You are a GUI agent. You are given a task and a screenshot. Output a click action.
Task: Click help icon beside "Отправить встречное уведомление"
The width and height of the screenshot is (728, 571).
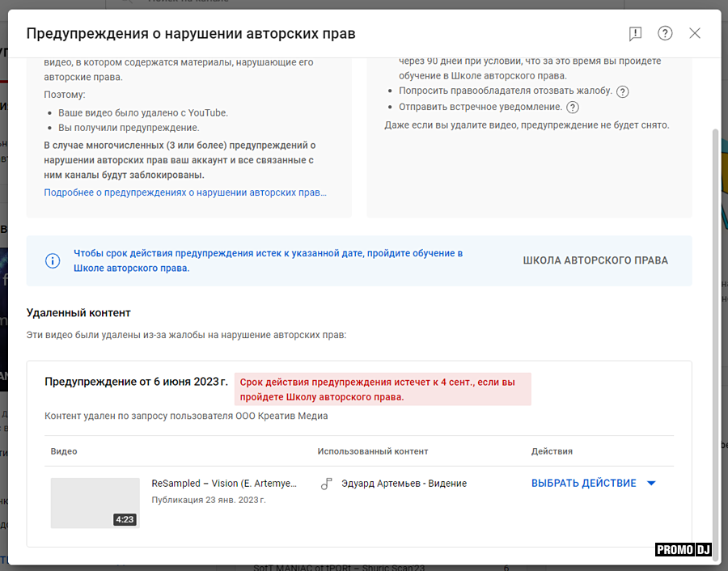[x=573, y=108]
